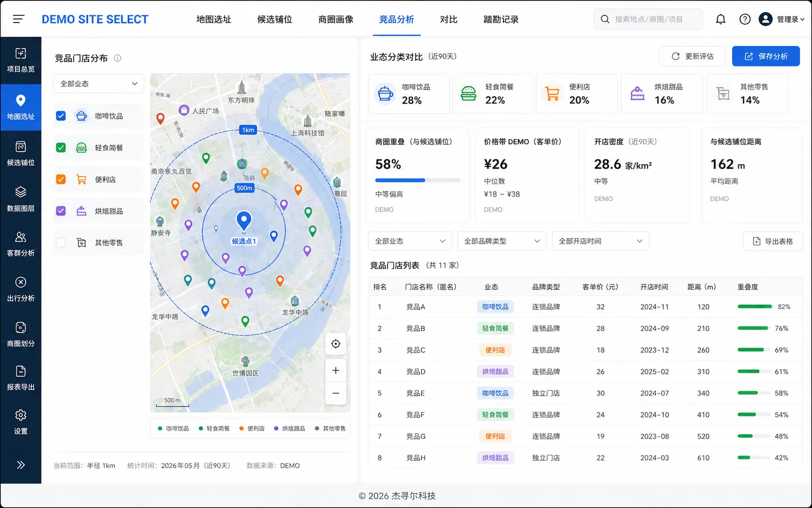Switch to 地图选址 top tab
The width and height of the screenshot is (812, 508).
click(x=214, y=19)
